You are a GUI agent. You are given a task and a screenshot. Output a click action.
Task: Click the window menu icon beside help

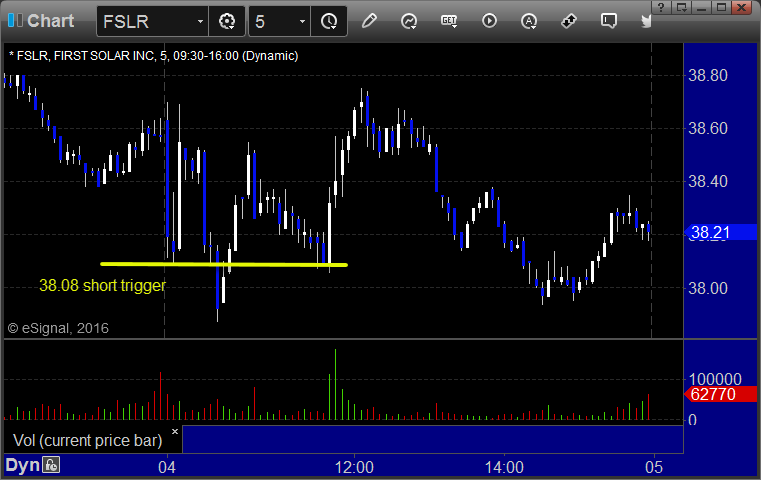click(x=681, y=7)
